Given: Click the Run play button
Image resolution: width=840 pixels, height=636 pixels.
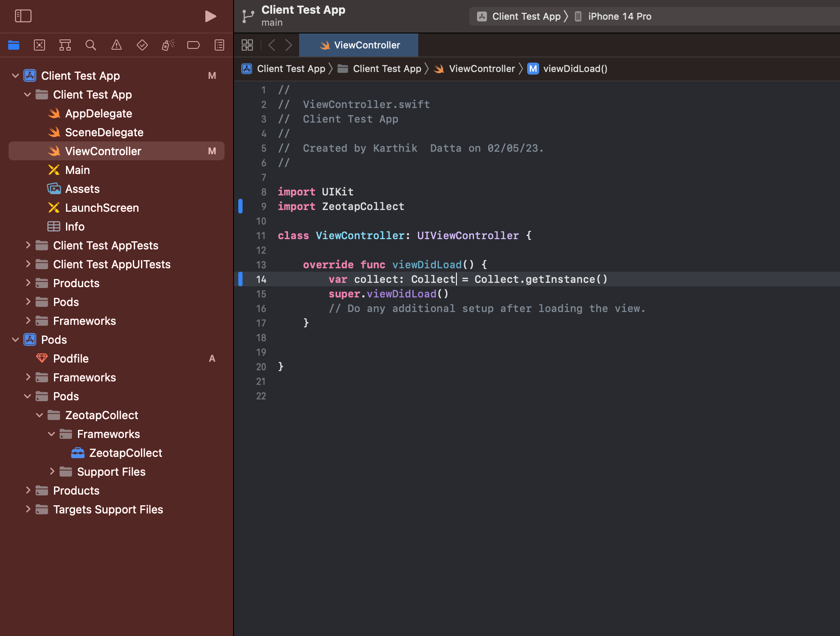Looking at the screenshot, I should click(x=210, y=16).
